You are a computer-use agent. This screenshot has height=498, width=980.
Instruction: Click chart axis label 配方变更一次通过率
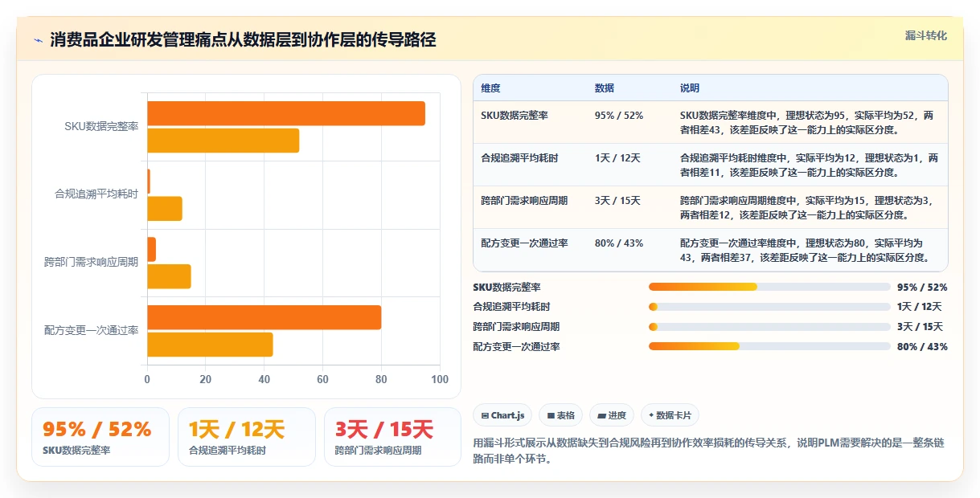[92, 330]
